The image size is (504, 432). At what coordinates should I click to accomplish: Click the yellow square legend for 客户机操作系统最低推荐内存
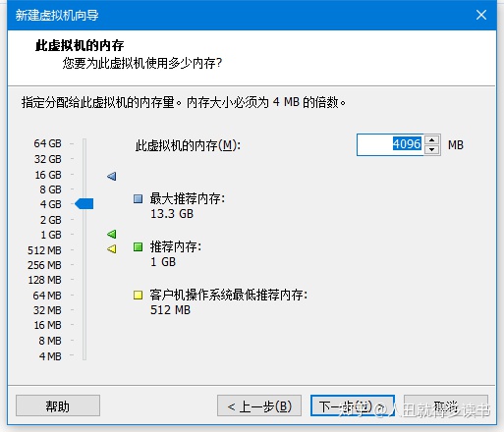coord(138,295)
